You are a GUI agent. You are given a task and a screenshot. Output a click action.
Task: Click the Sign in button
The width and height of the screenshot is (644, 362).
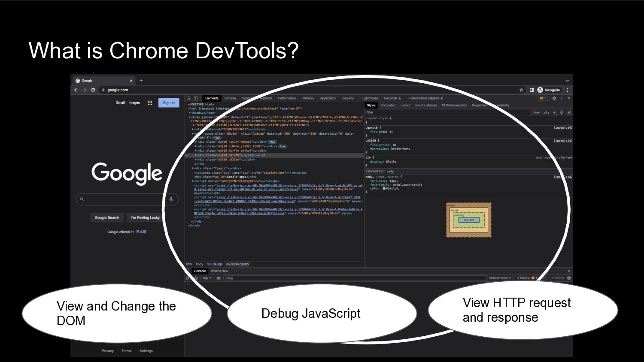pyautogui.click(x=169, y=103)
